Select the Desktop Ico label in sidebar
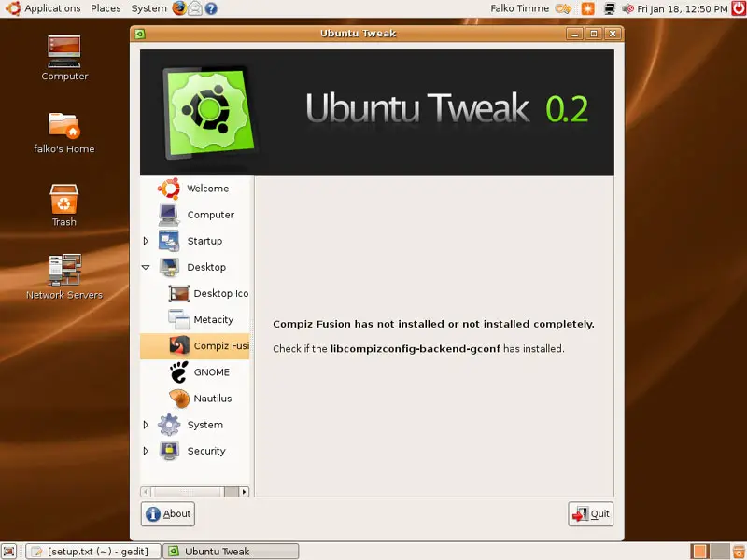The image size is (747, 560). (x=221, y=293)
